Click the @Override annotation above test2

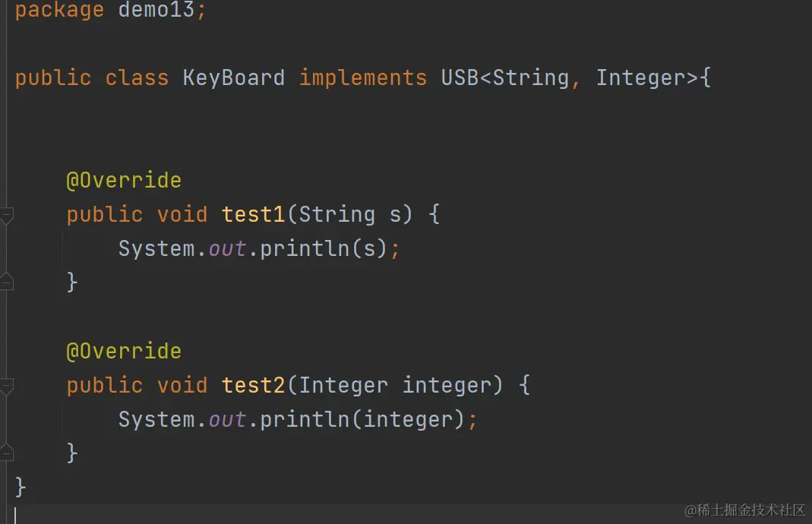pyautogui.click(x=124, y=351)
